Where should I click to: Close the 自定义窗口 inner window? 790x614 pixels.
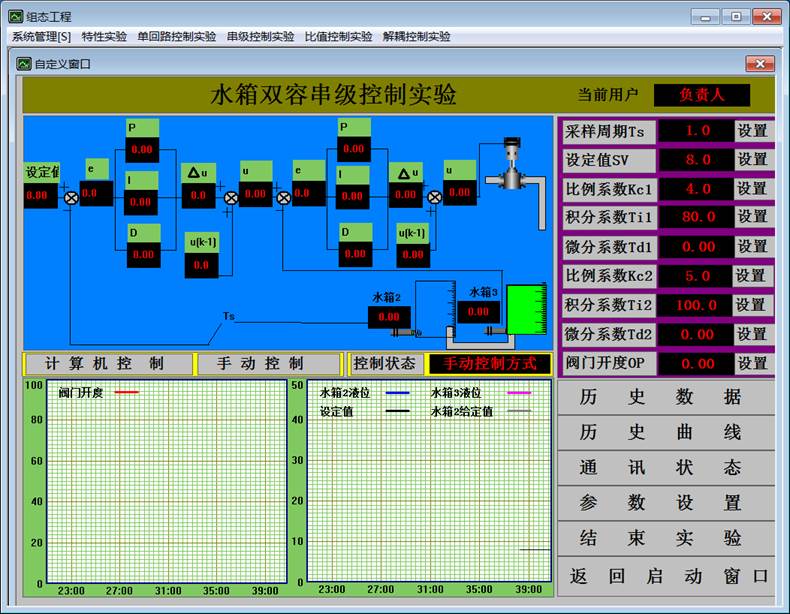coord(759,64)
